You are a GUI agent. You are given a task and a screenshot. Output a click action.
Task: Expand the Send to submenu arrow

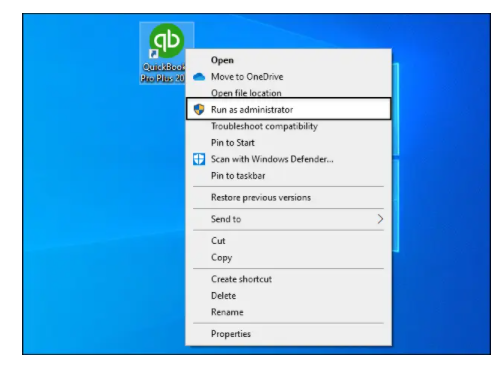[x=380, y=219]
